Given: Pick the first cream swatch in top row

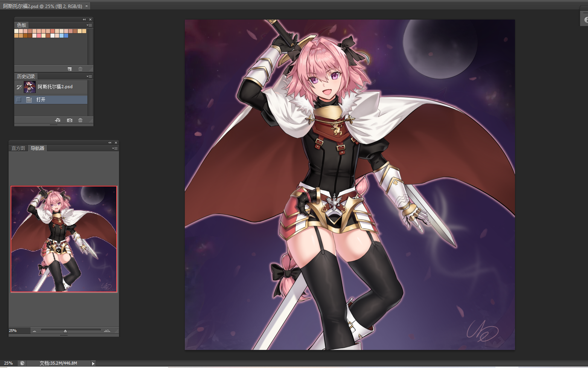Looking at the screenshot, I should [16, 31].
